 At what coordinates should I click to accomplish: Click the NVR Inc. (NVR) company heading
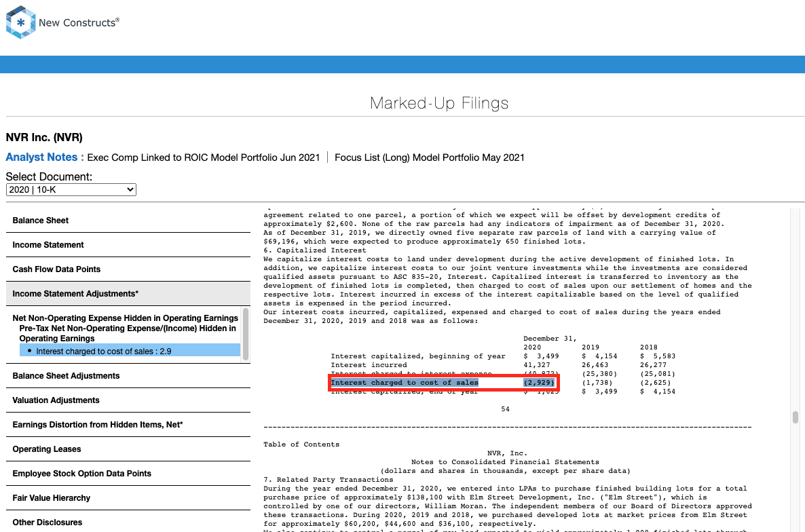point(44,138)
